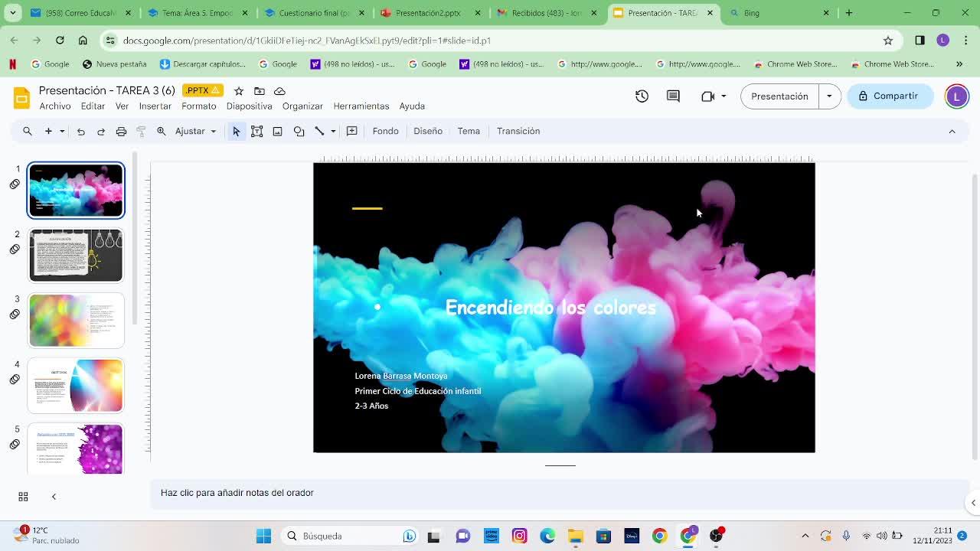
Task: Open the Diapositiva menu
Action: coord(249,106)
